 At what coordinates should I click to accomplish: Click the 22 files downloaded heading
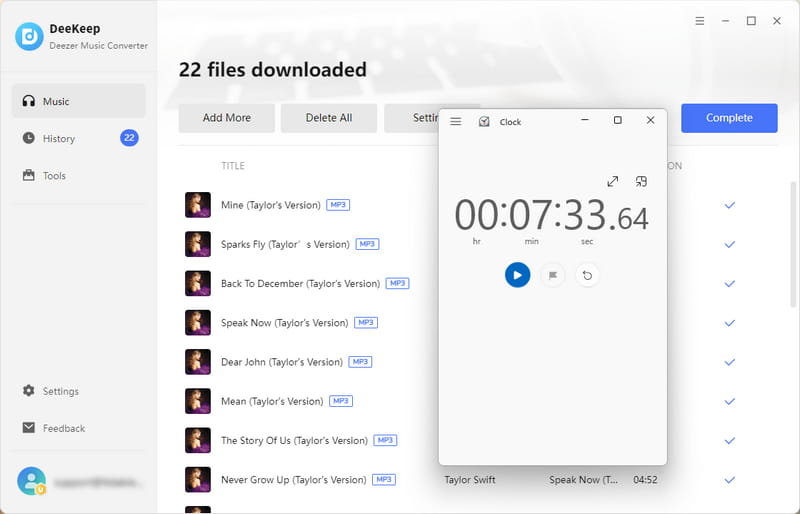tap(272, 70)
